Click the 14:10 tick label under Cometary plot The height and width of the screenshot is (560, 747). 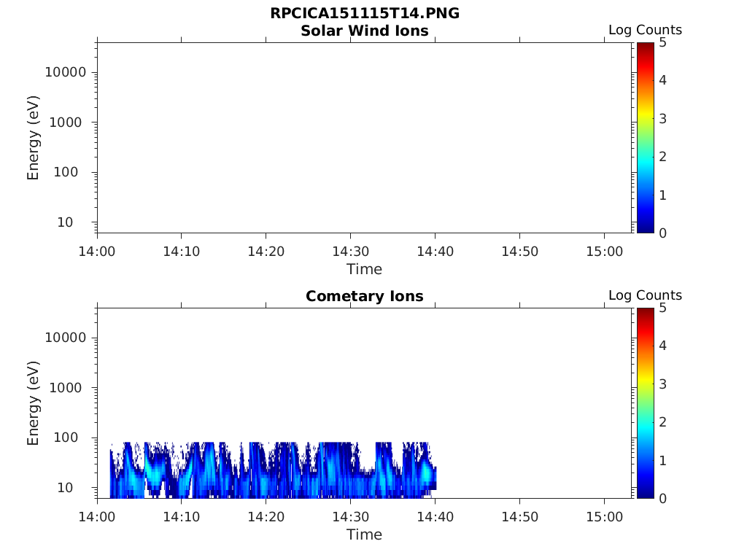(182, 517)
